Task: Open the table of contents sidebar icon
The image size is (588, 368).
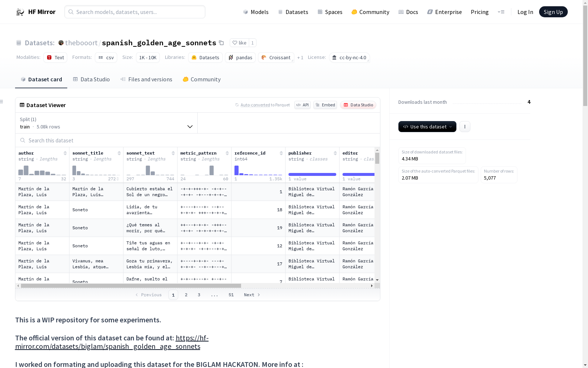Action: click(x=2, y=102)
